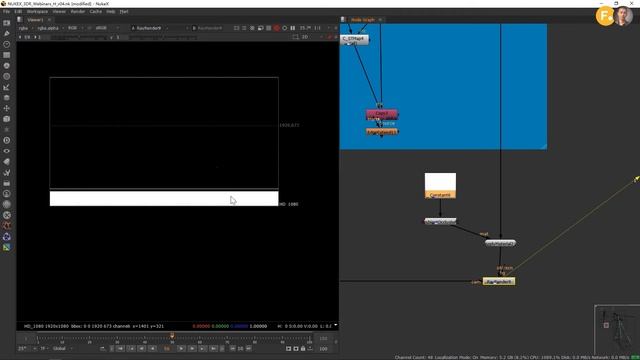640x360 pixels.
Task: Select the orange EdgeExtend node
Action: tap(382, 132)
